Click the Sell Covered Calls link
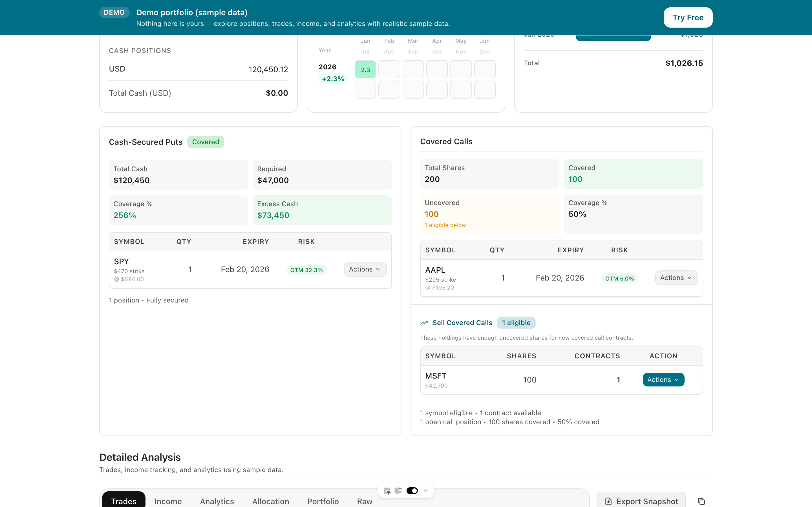 pyautogui.click(x=462, y=323)
